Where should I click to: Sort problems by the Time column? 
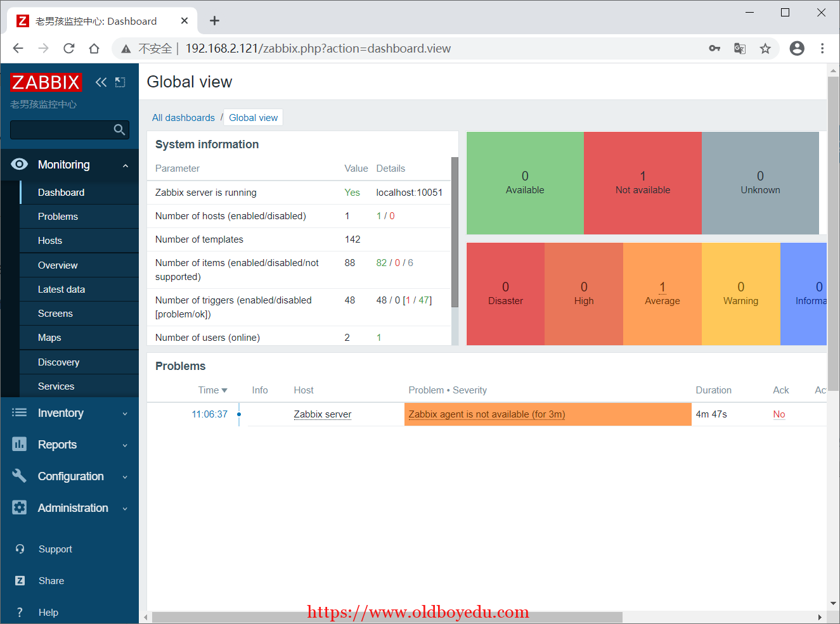(212, 390)
